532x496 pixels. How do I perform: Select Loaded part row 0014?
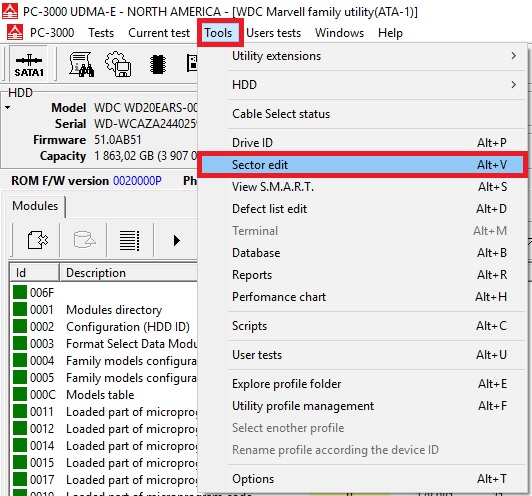point(104,445)
